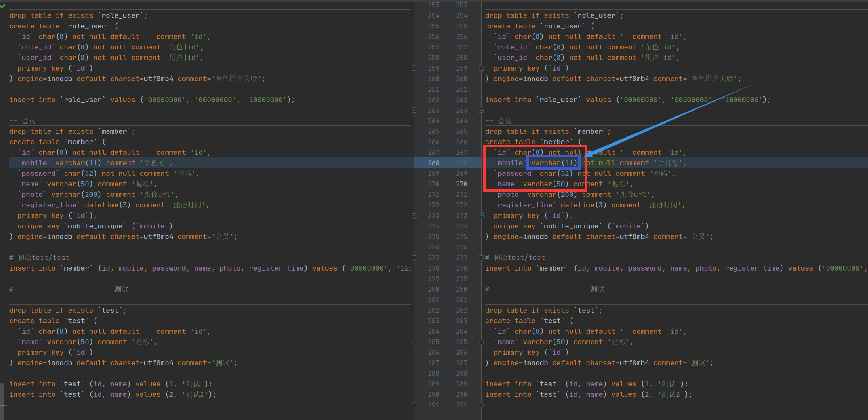Viewport: 868px width, 420px height.
Task: Click line number 262 in the right number column
Action: click(x=462, y=100)
